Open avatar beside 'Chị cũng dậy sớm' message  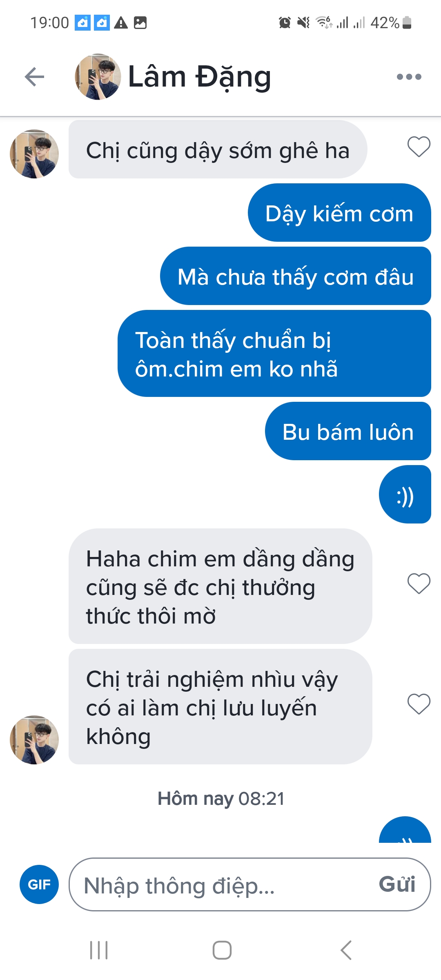pos(34,154)
